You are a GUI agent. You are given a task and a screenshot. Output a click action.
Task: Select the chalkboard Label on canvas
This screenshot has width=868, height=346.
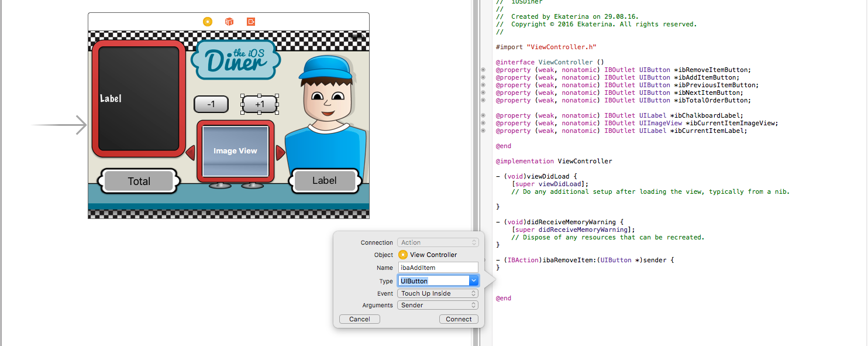[x=111, y=98]
